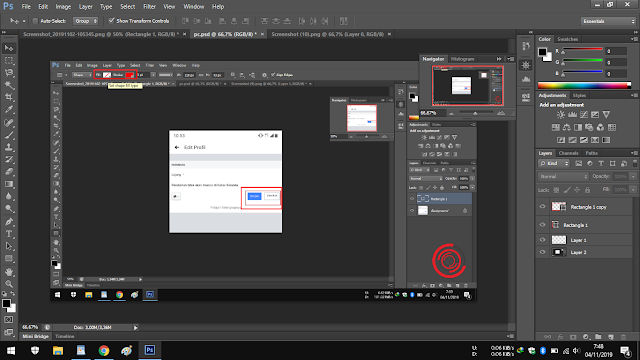640x360 pixels.
Task: Open Chrome from the Windows taskbar
Action: coord(104,350)
